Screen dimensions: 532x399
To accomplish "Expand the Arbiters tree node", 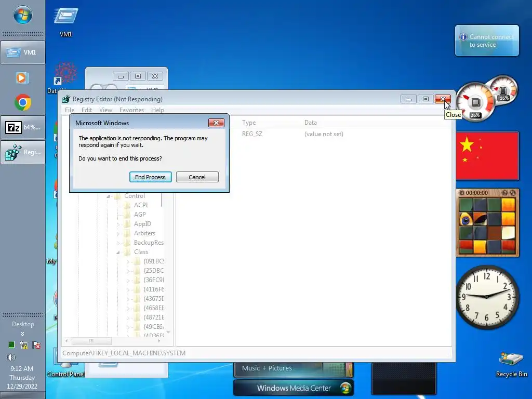I will [118, 233].
